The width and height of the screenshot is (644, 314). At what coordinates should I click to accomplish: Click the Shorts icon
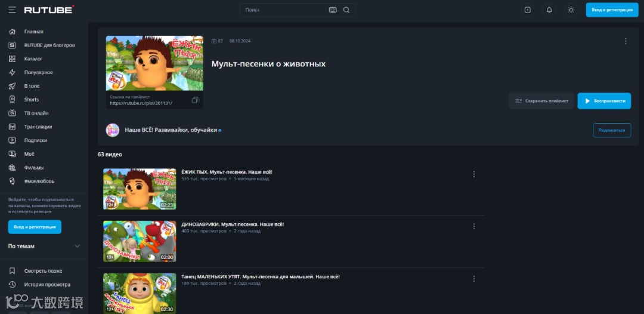(x=13, y=100)
